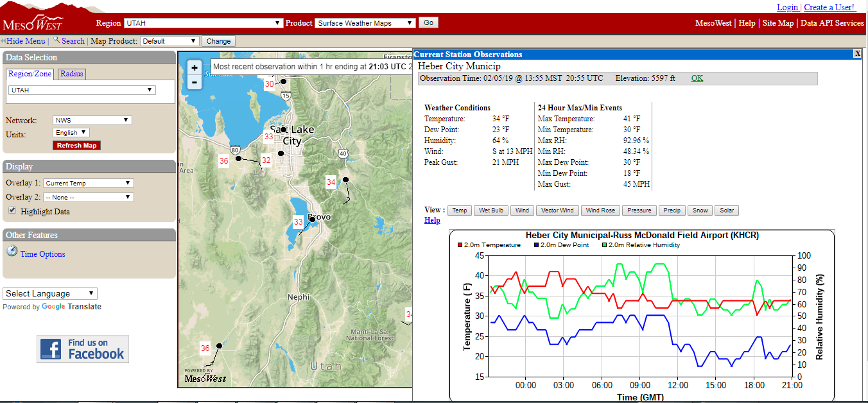
Task: Open the Overlay 1 Current Temp dropdown
Action: pyautogui.click(x=89, y=184)
